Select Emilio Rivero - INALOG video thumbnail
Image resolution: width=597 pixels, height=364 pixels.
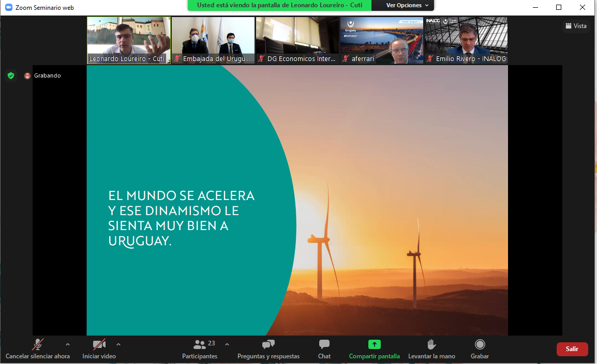coord(466,40)
